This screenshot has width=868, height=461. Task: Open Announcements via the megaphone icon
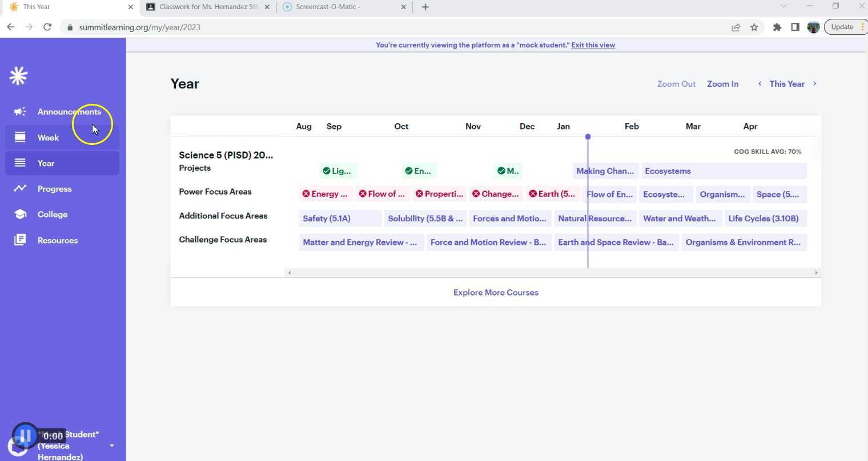coord(20,112)
